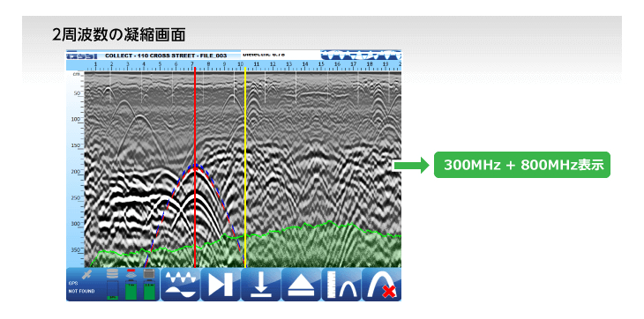Image resolution: width=644 pixels, height=319 pixels.
Task: Click the GPS NOT FOUND status text
Action: (x=81, y=287)
